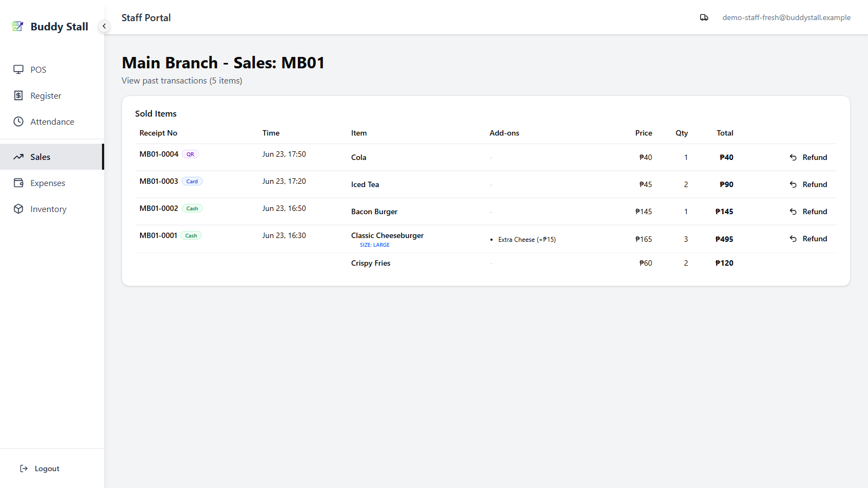Screen dimensions: 868x488
Task: Click the Add-ons column header
Action: 505,133
